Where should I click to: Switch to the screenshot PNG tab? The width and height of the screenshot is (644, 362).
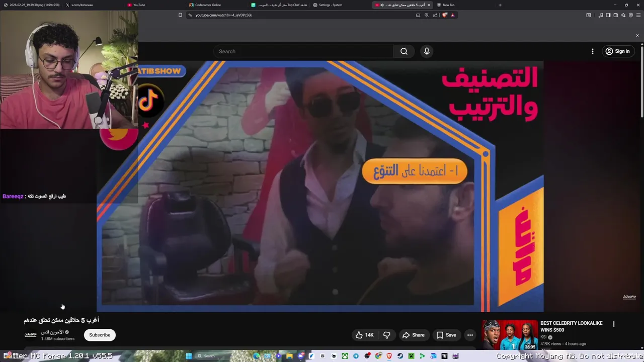coord(31,5)
